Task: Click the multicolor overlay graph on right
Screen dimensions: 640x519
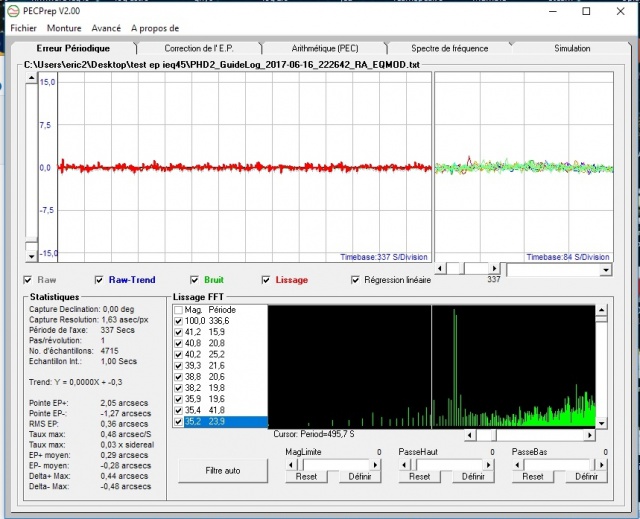Action: click(524, 166)
